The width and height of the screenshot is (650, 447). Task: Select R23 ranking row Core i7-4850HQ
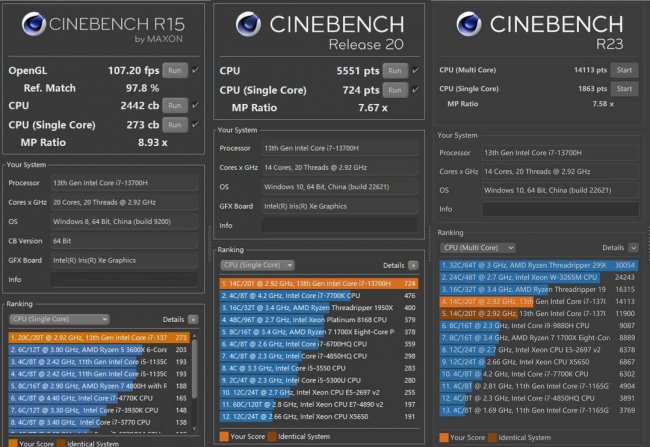(539, 398)
